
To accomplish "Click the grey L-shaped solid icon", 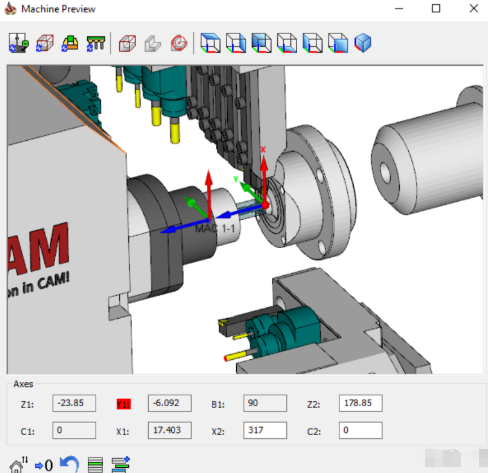I will click(x=153, y=43).
